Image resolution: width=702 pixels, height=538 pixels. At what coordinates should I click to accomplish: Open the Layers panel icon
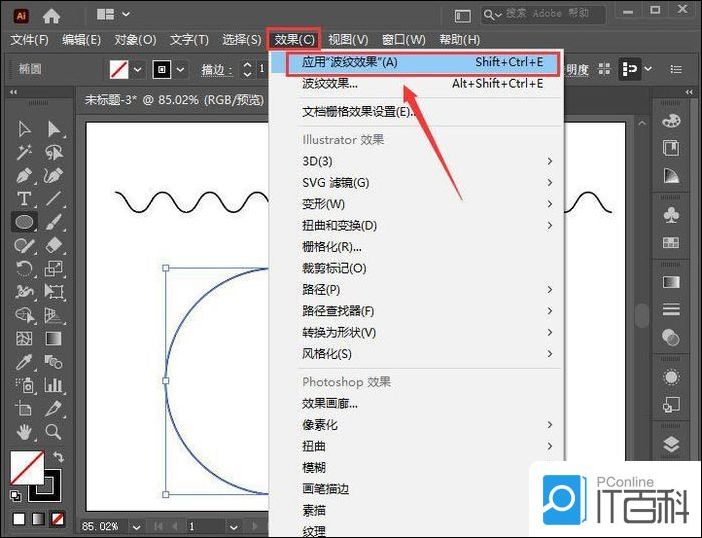pyautogui.click(x=671, y=444)
